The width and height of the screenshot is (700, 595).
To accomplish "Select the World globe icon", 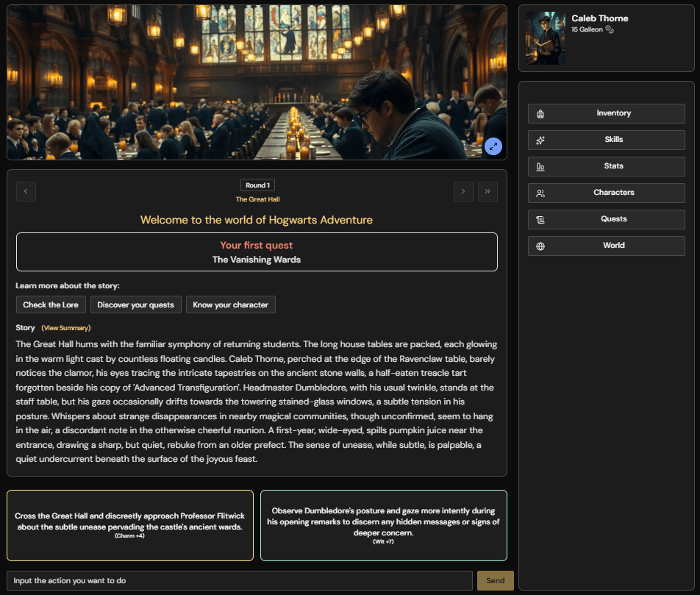I will [x=540, y=246].
